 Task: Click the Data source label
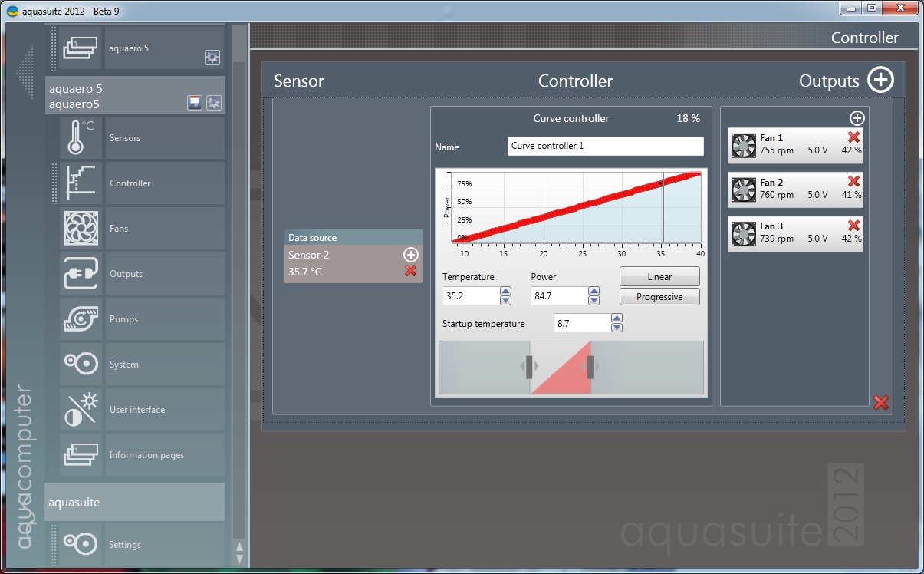312,238
